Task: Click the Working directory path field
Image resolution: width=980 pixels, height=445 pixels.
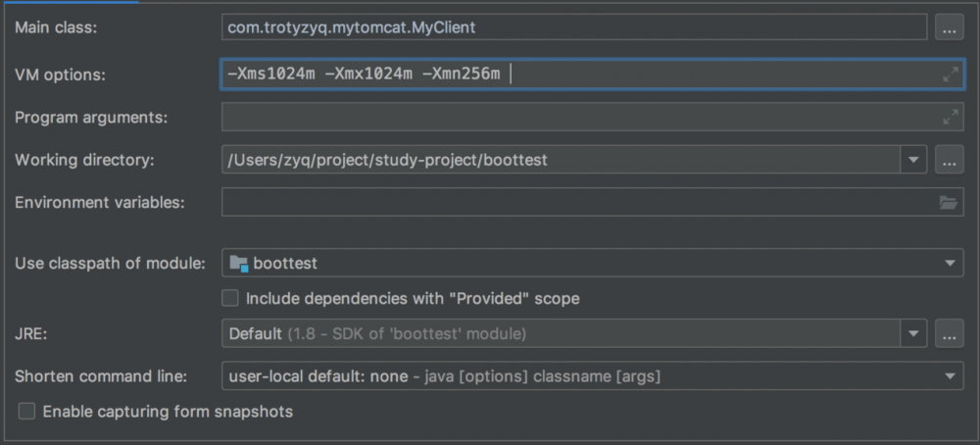Action: click(x=559, y=160)
